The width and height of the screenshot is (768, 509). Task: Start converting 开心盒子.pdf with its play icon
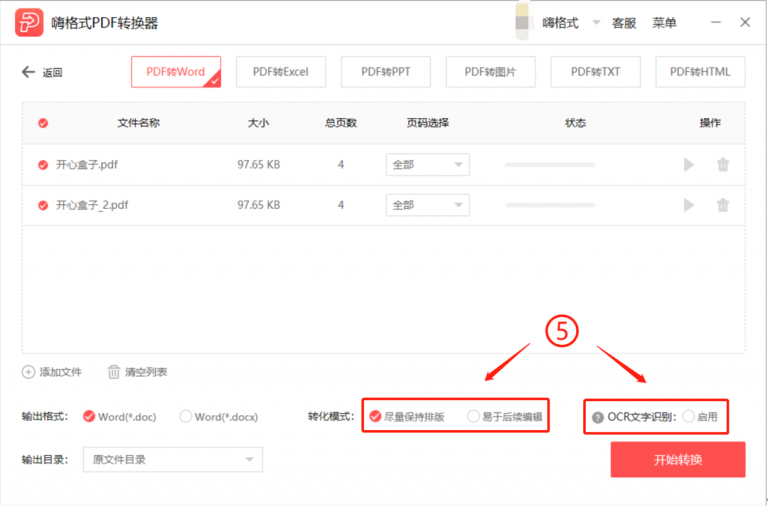pyautogui.click(x=689, y=165)
